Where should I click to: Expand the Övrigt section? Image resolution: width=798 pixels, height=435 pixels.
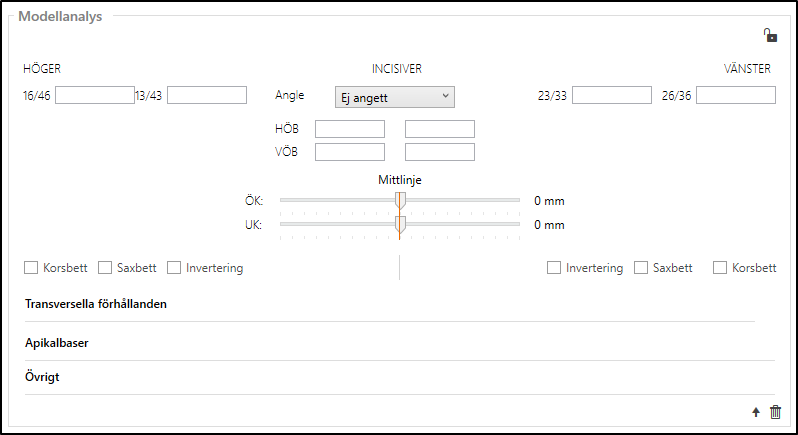(45, 378)
